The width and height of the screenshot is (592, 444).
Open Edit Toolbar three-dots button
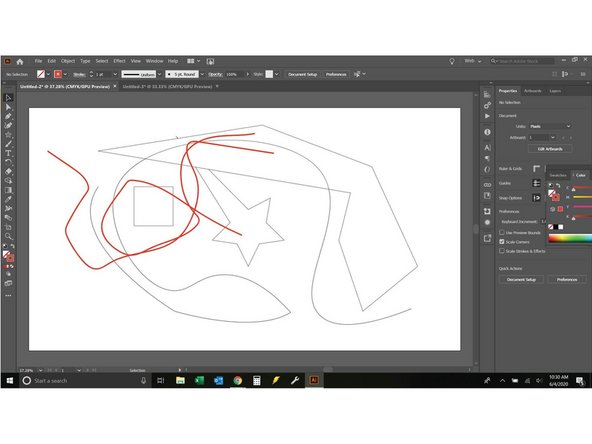click(x=8, y=296)
